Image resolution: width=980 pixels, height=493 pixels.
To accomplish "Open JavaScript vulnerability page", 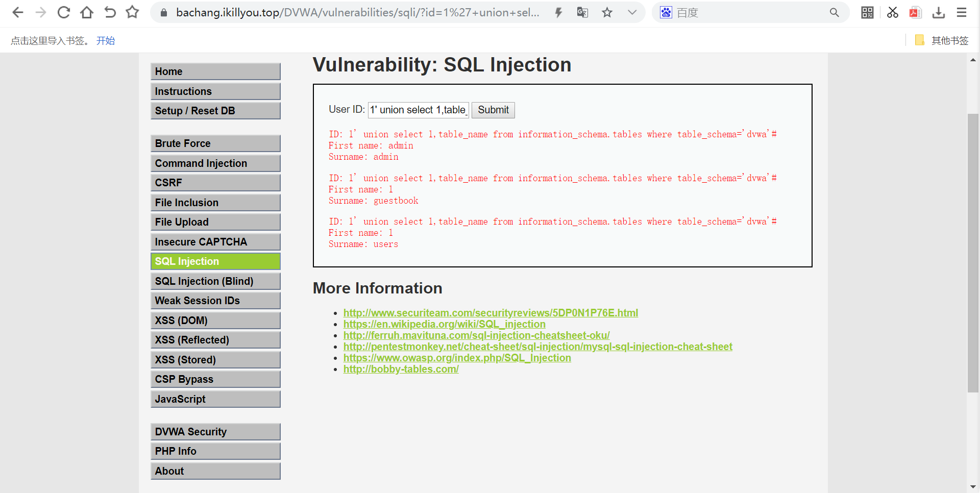I will [x=215, y=399].
